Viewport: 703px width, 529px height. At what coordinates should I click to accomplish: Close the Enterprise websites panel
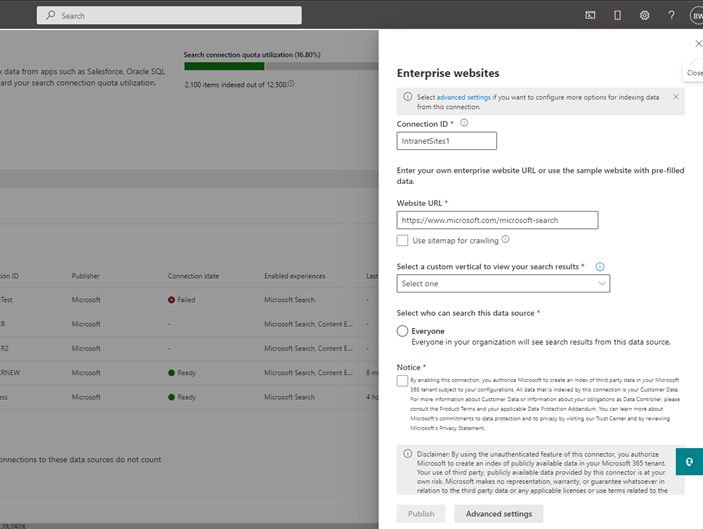tap(698, 43)
